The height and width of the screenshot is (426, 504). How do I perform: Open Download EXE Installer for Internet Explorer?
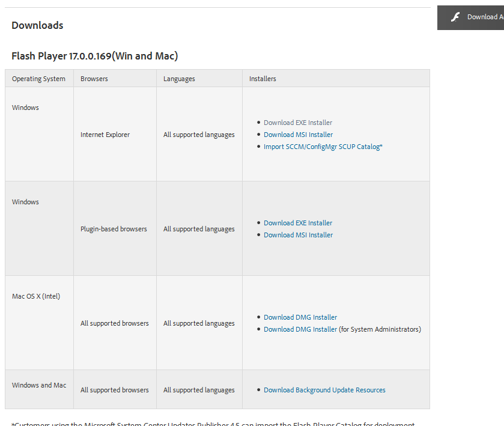297,123
